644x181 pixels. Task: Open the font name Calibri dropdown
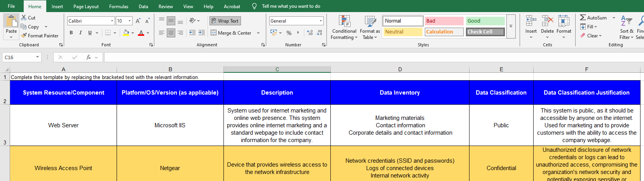click(x=112, y=21)
